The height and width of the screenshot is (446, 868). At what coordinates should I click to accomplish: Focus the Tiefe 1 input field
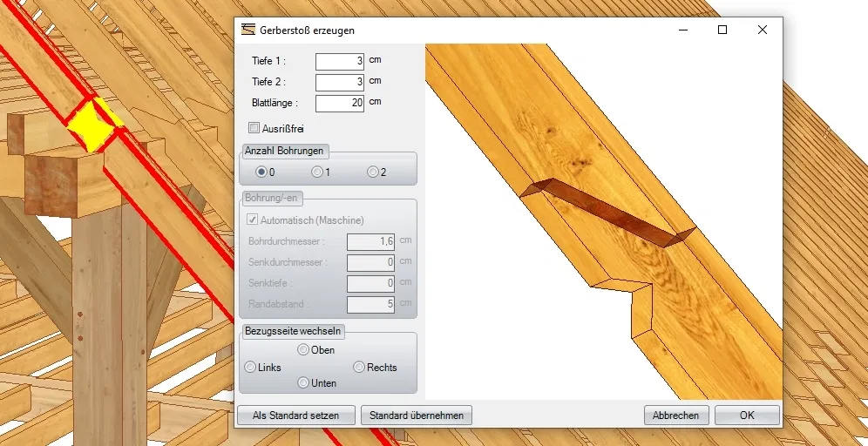pyautogui.click(x=339, y=61)
